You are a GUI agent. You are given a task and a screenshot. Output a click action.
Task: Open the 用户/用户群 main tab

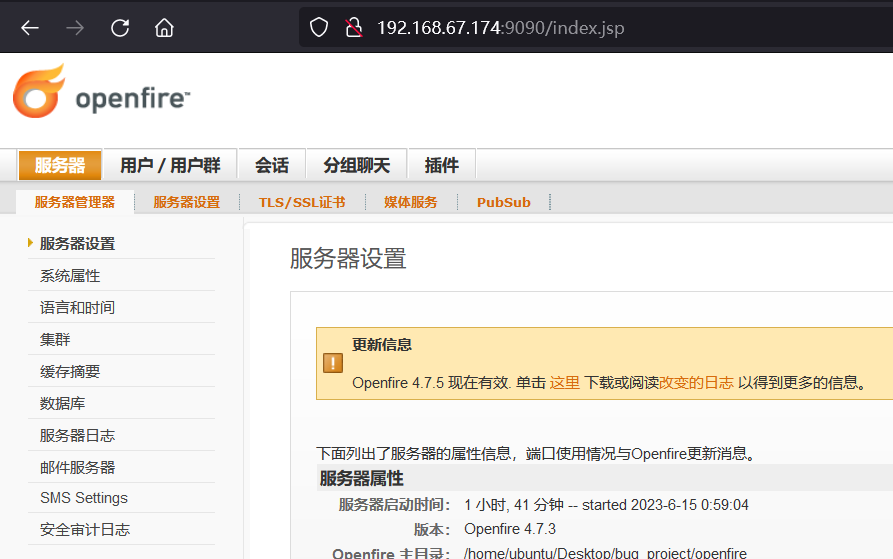(x=170, y=165)
